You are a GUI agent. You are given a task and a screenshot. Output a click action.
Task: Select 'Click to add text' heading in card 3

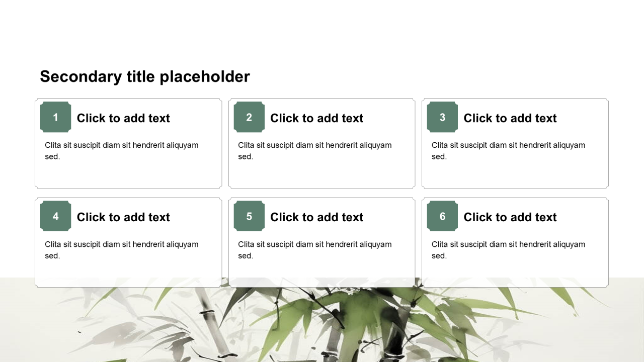[510, 118]
